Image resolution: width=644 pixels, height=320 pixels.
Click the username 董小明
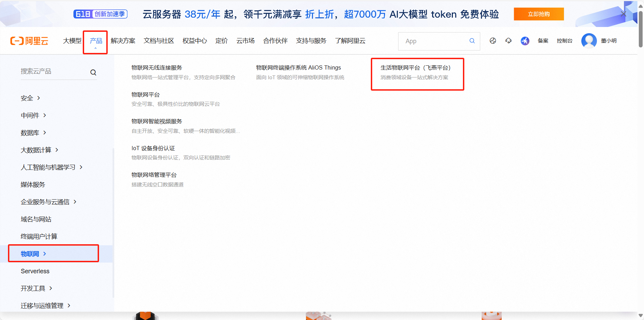(x=609, y=41)
